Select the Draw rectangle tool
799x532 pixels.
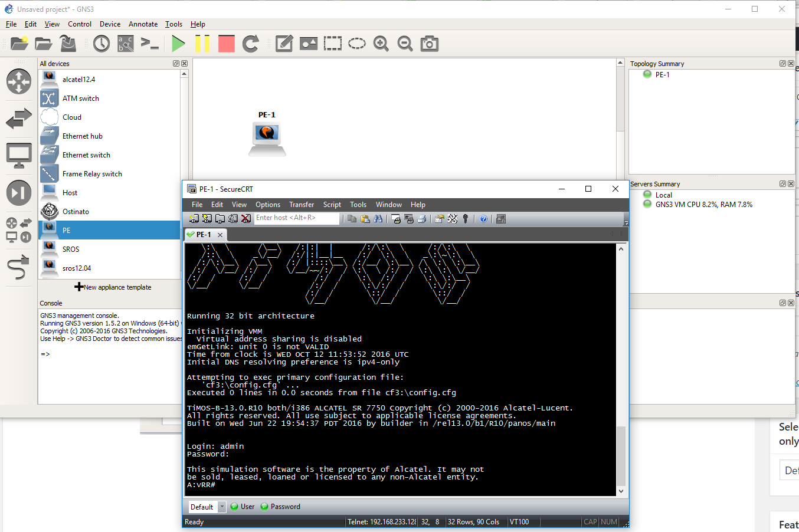tap(333, 44)
